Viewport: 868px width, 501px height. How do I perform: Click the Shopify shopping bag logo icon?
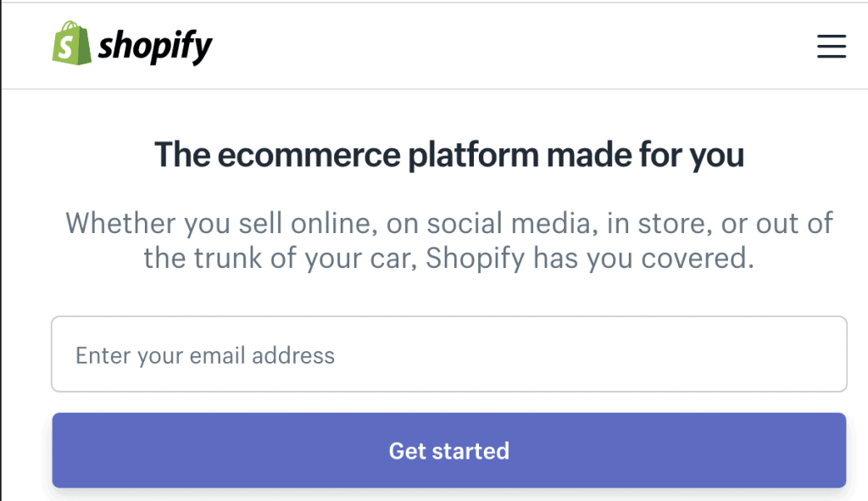71,44
